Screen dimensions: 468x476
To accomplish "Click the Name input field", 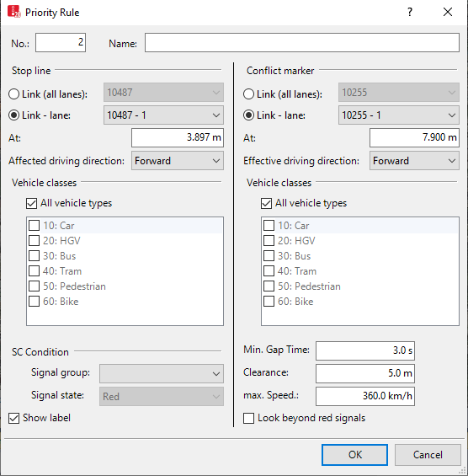I will 302,42.
